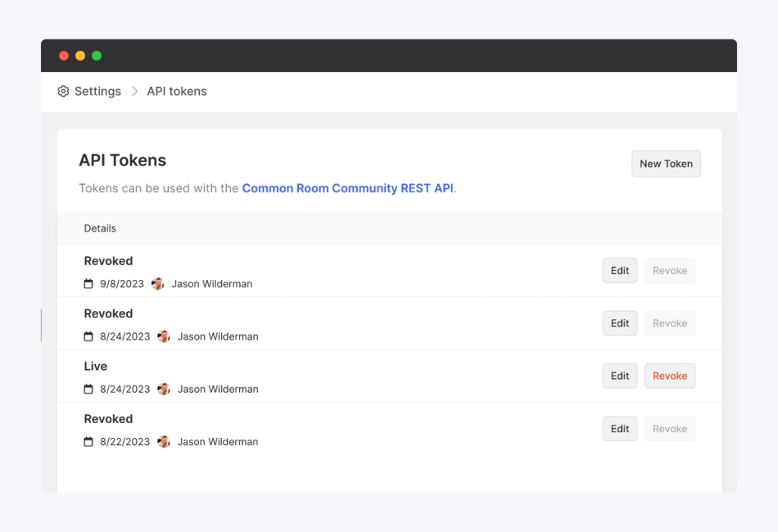Click the calendar icon next to 9/8/2023
Image resolution: width=778 pixels, height=532 pixels.
click(88, 283)
